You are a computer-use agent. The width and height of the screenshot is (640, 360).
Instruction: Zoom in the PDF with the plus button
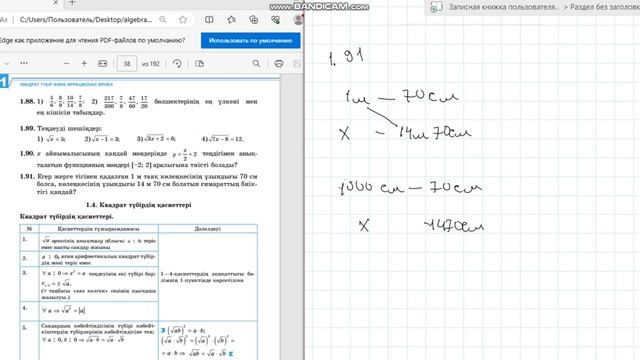[84, 64]
